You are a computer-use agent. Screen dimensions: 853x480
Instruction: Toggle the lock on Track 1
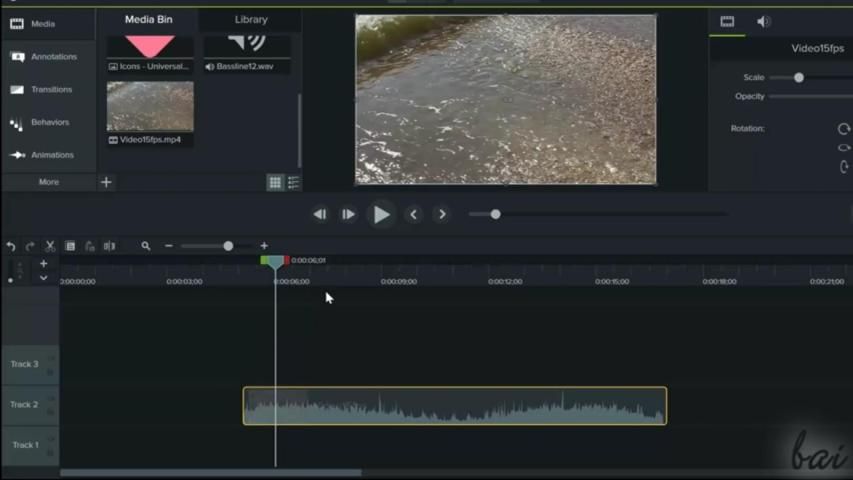click(x=51, y=451)
